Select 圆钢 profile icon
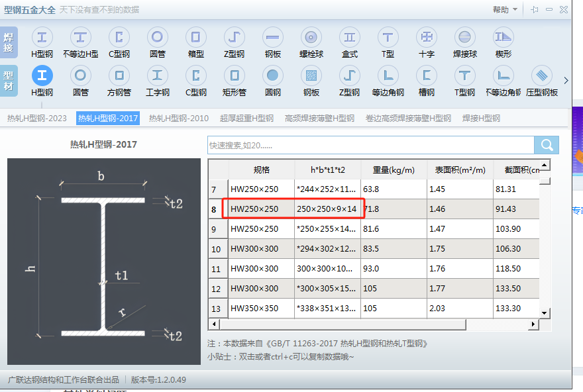Viewport: 583px width, 392px height. pos(273,75)
